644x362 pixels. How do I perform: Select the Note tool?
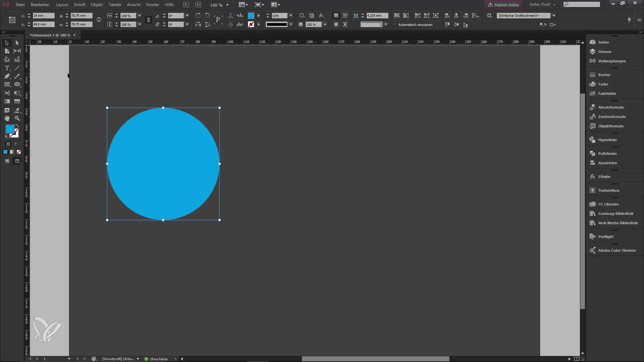click(x=7, y=110)
